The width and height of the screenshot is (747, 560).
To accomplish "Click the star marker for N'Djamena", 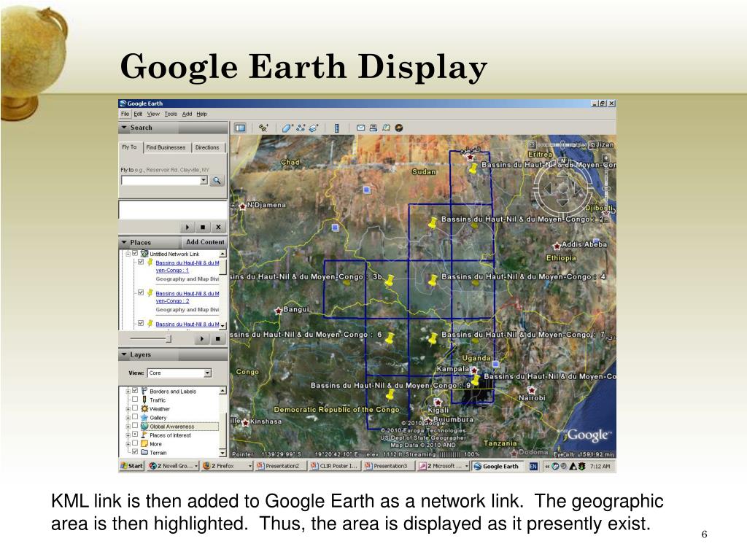I will pos(242,206).
